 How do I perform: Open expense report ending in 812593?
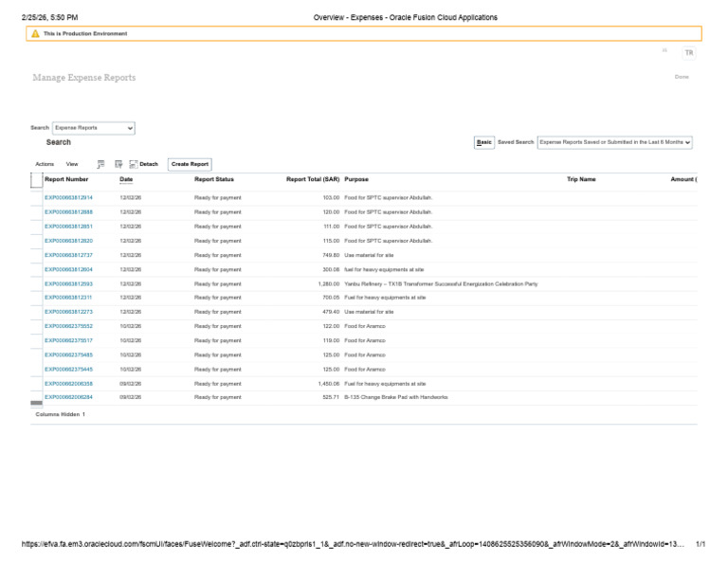(x=68, y=284)
